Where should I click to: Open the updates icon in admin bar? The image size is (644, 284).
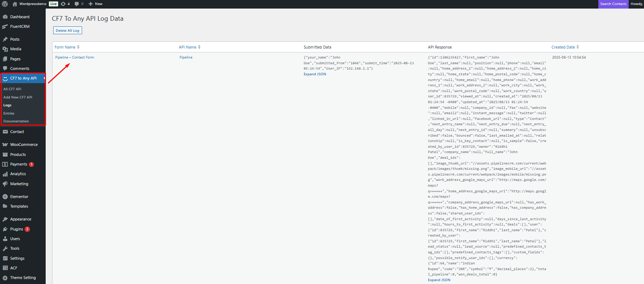[63, 4]
